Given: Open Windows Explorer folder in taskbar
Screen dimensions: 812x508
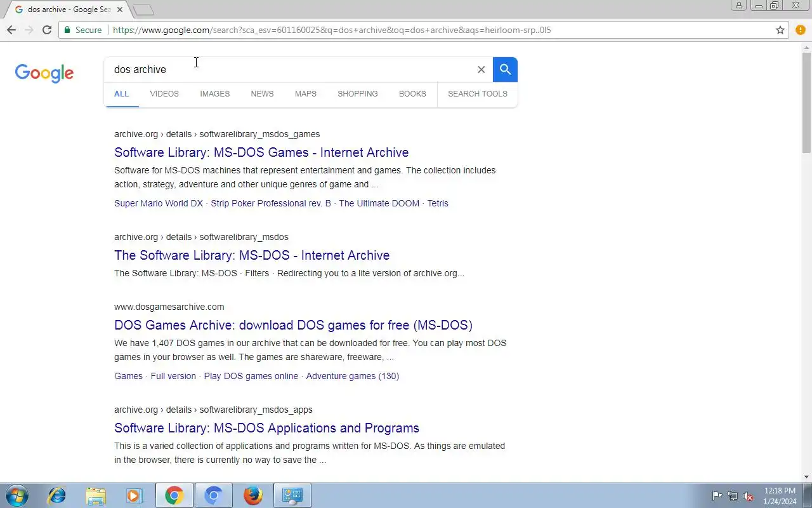Looking at the screenshot, I should (x=96, y=495).
